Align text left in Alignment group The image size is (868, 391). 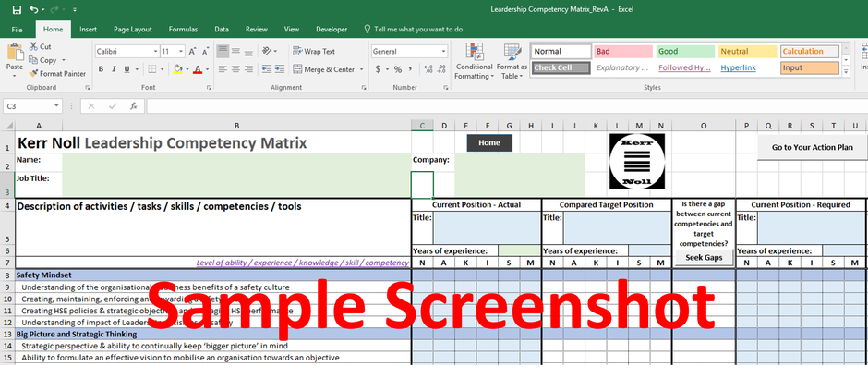[x=223, y=69]
